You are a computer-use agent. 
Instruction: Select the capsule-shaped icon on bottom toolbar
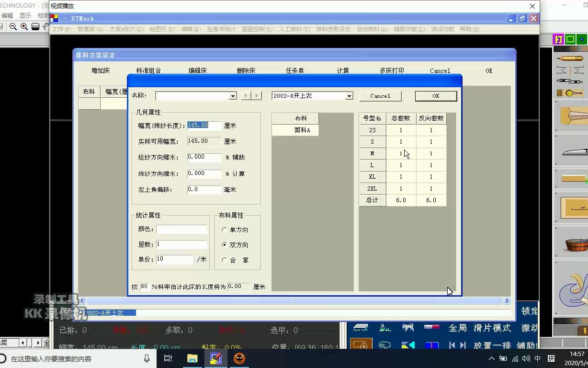431,327
